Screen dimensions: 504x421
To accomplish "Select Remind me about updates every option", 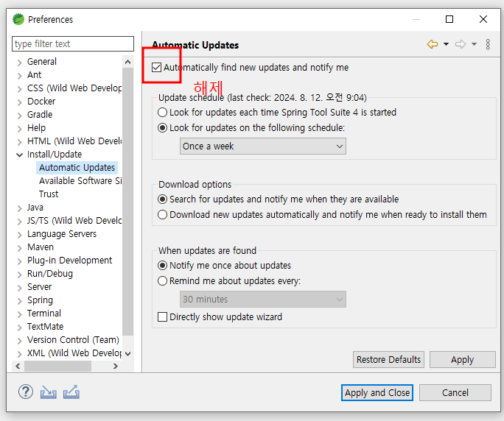I will (162, 281).
